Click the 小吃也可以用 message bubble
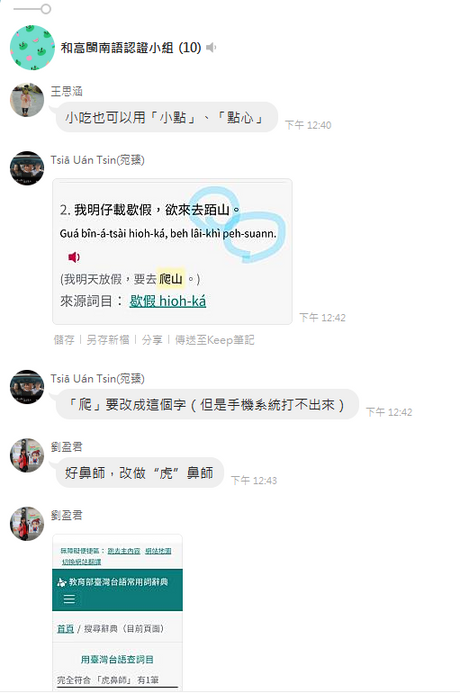 (x=167, y=117)
